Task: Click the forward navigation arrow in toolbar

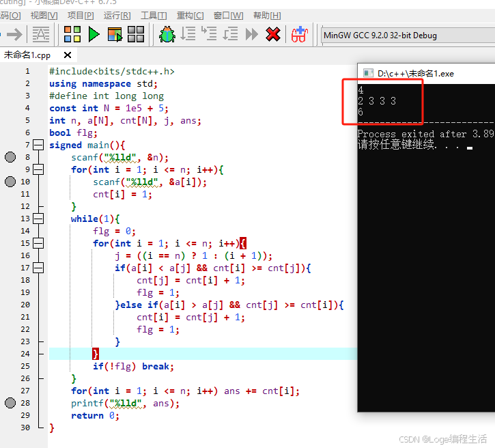Action: tap(14, 34)
